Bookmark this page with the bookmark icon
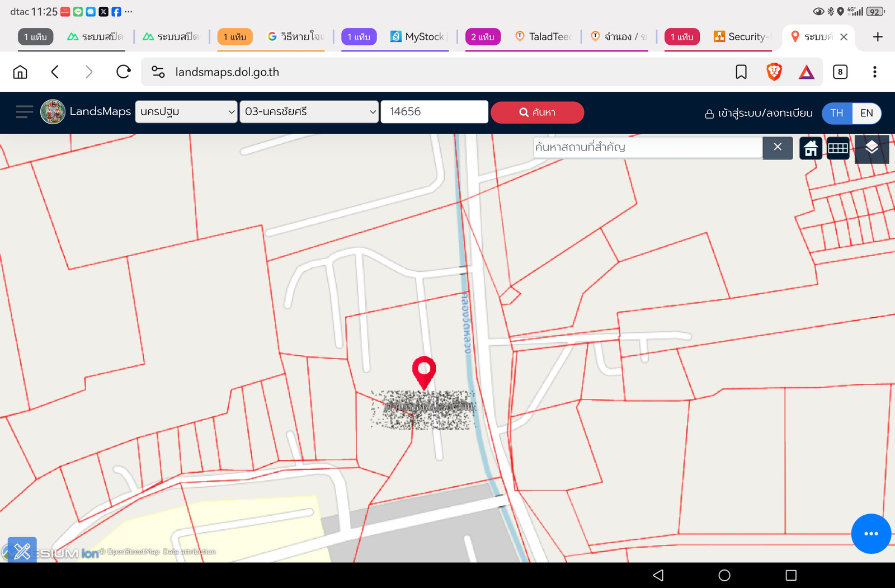Image resolution: width=895 pixels, height=588 pixels. click(x=741, y=72)
